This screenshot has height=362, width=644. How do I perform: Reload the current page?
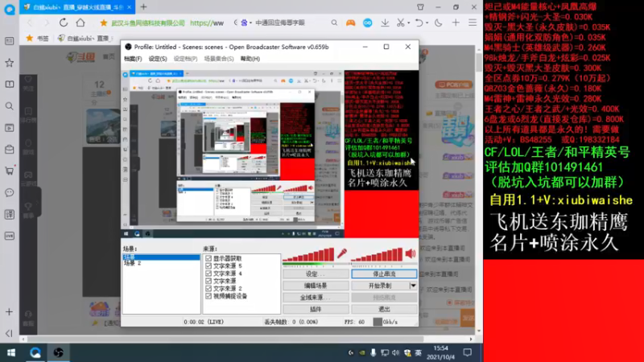point(64,23)
